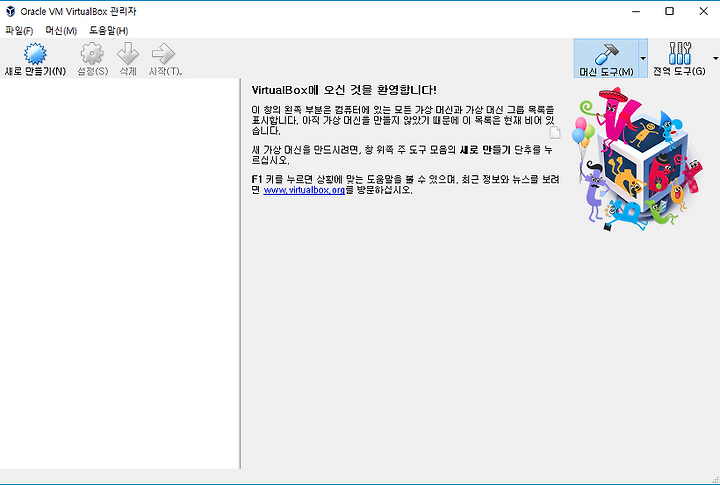The height and width of the screenshot is (485, 720).
Task: Click the 삭제 delete arrow icon
Action: coord(128,54)
